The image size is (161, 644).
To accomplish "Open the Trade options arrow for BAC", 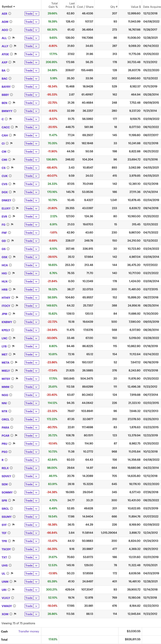I will [x=36, y=79].
